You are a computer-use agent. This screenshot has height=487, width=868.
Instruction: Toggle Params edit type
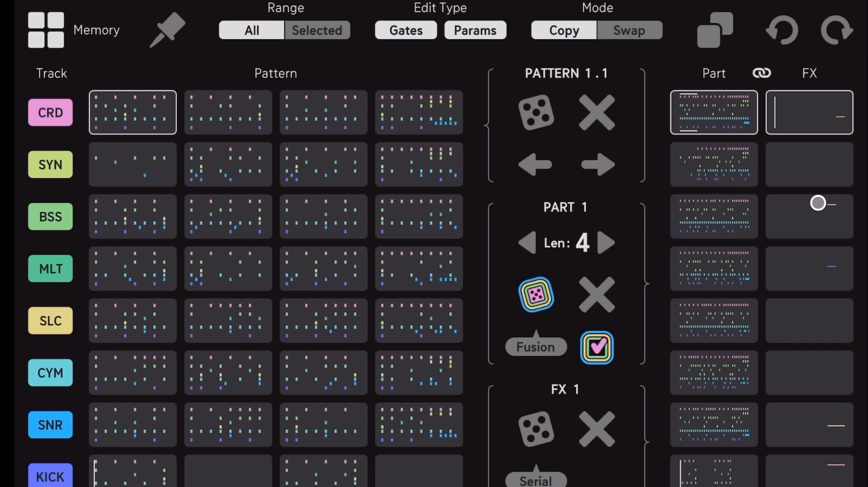tap(475, 30)
